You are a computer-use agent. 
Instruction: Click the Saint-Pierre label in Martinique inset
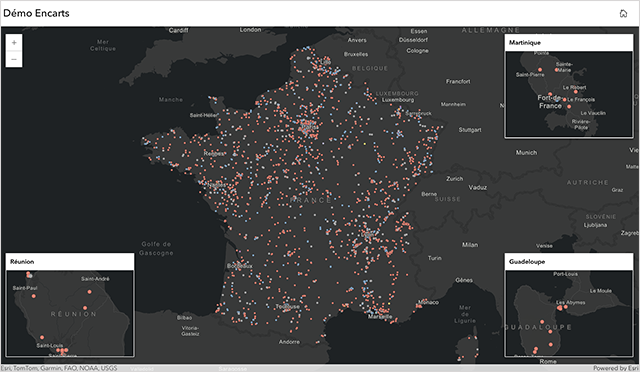click(530, 75)
